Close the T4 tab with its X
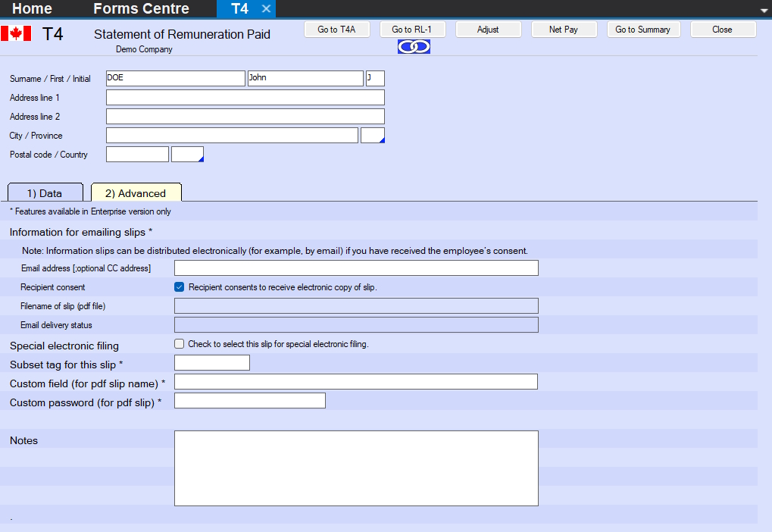The height and width of the screenshot is (532, 772). pos(266,9)
